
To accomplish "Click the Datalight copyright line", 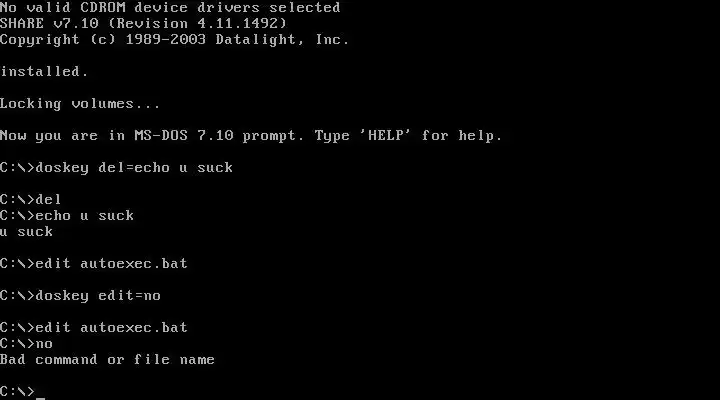I will coord(174,39).
